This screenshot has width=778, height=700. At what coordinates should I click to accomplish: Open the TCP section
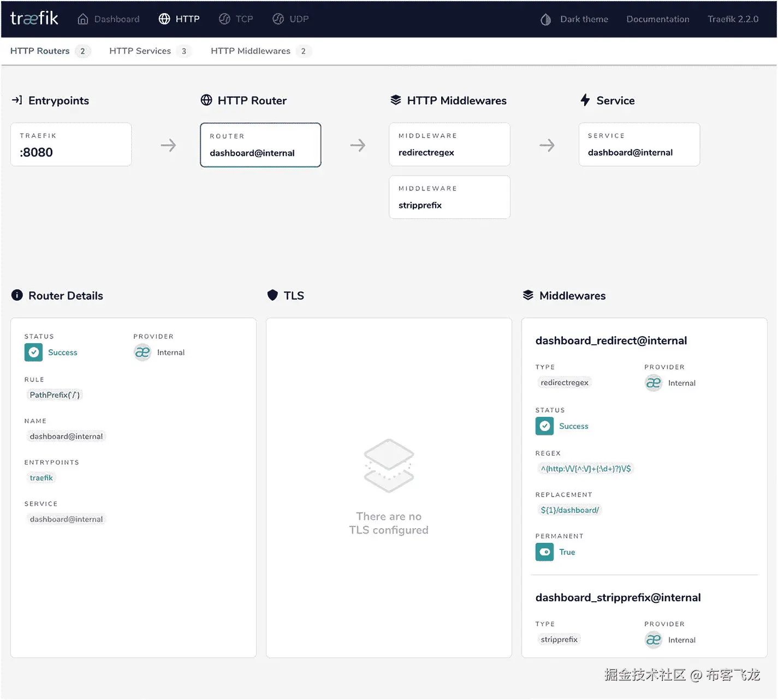click(x=236, y=19)
